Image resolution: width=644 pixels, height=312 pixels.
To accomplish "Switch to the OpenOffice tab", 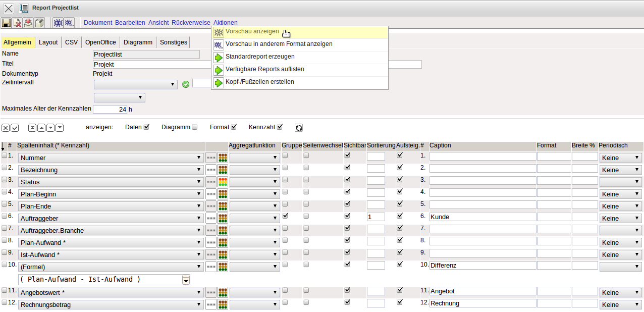I will 100,42.
